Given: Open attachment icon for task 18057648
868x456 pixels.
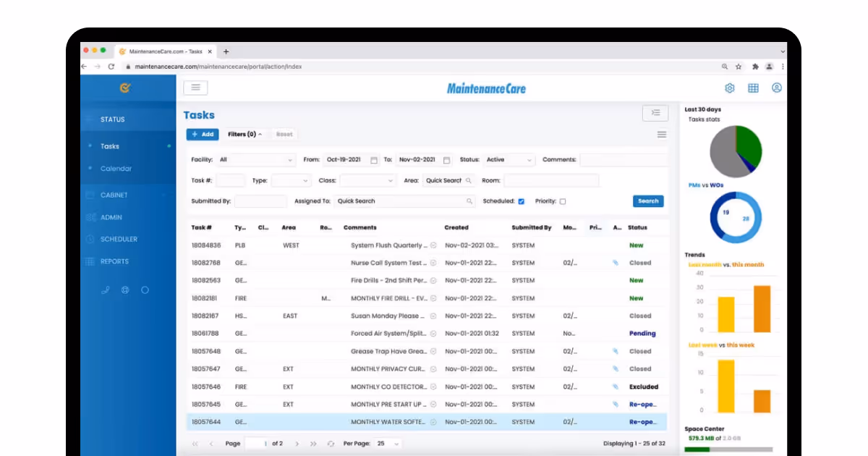Looking at the screenshot, I should [x=616, y=352].
